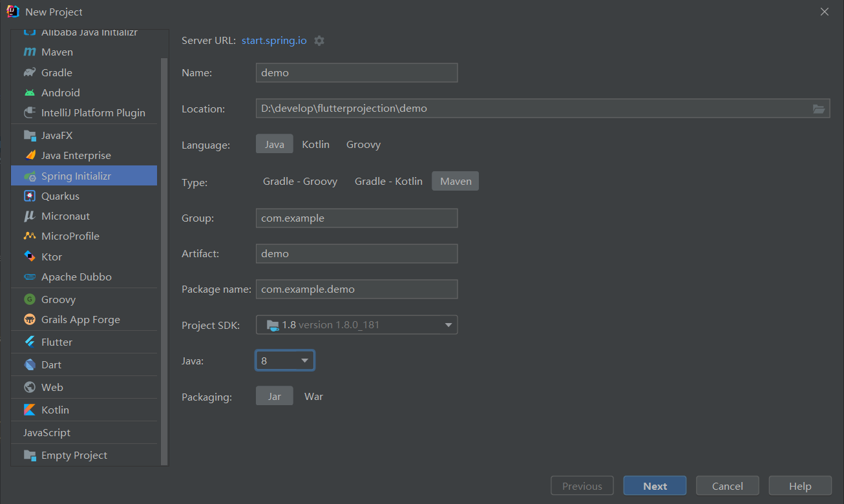Click the Help button
This screenshot has width=844, height=504.
[800, 486]
